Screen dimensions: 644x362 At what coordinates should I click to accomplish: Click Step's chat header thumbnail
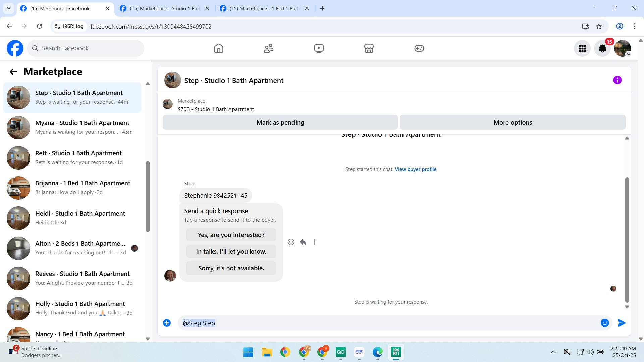pos(173,80)
